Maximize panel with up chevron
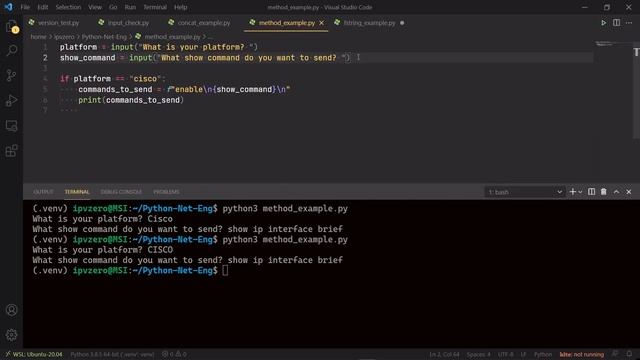 click(616, 192)
